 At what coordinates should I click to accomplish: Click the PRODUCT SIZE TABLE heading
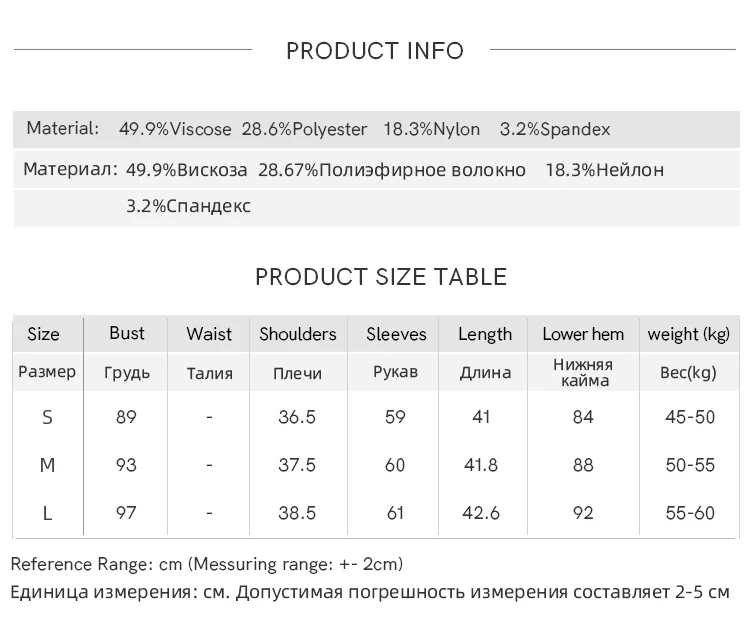click(381, 277)
